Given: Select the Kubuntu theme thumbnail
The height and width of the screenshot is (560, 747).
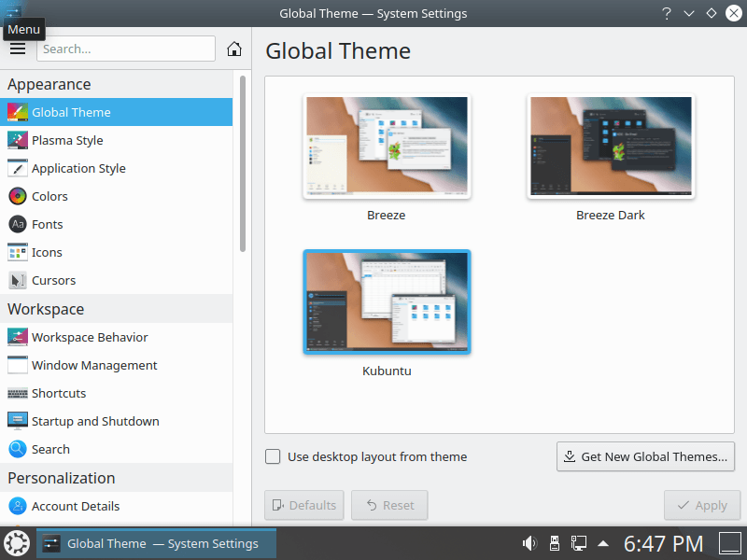Looking at the screenshot, I should pos(387,301).
